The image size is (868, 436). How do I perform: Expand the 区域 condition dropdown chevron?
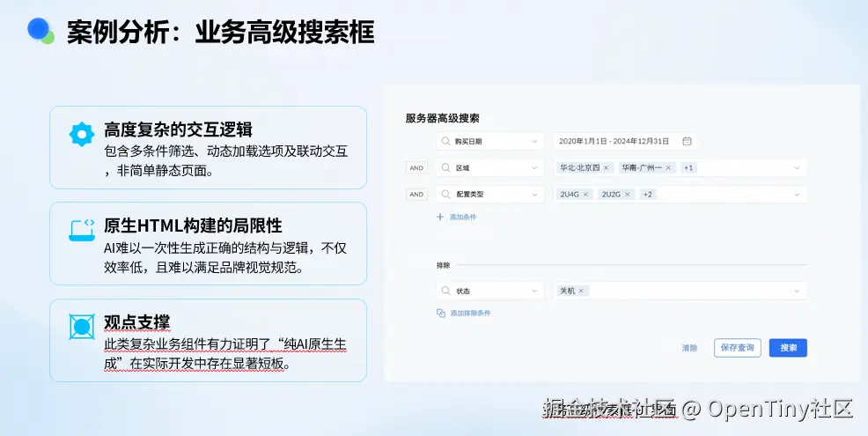[x=534, y=168]
